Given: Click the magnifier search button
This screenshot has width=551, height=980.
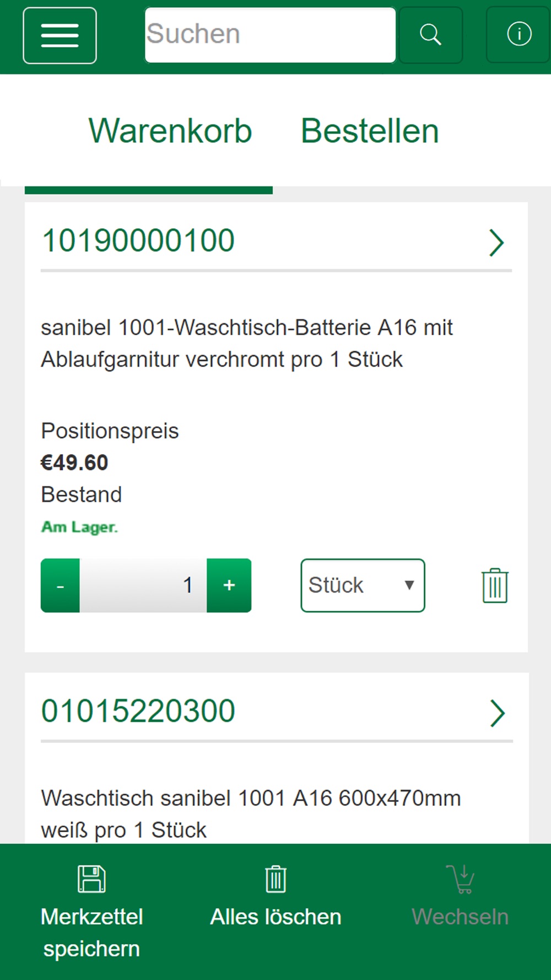Looking at the screenshot, I should coord(430,35).
